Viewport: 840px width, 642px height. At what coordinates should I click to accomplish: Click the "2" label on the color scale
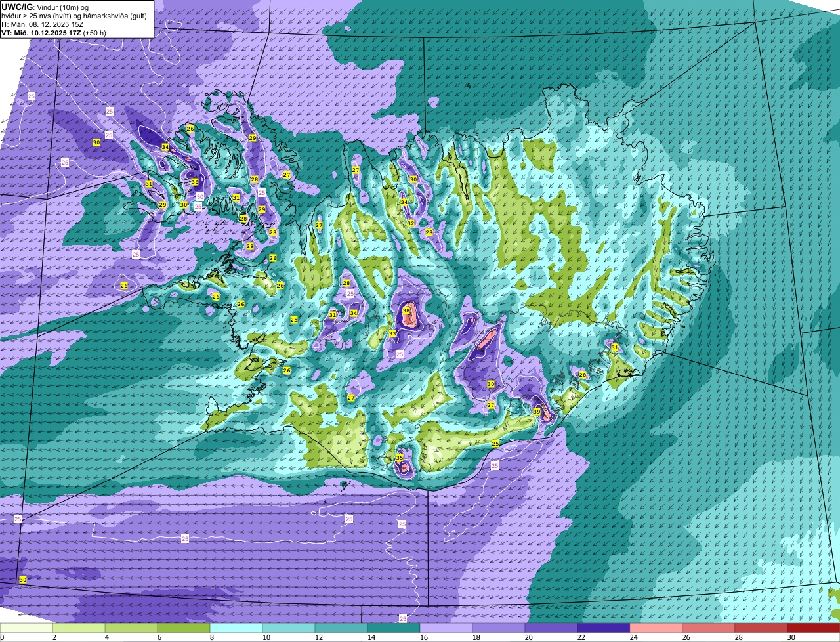point(54,637)
